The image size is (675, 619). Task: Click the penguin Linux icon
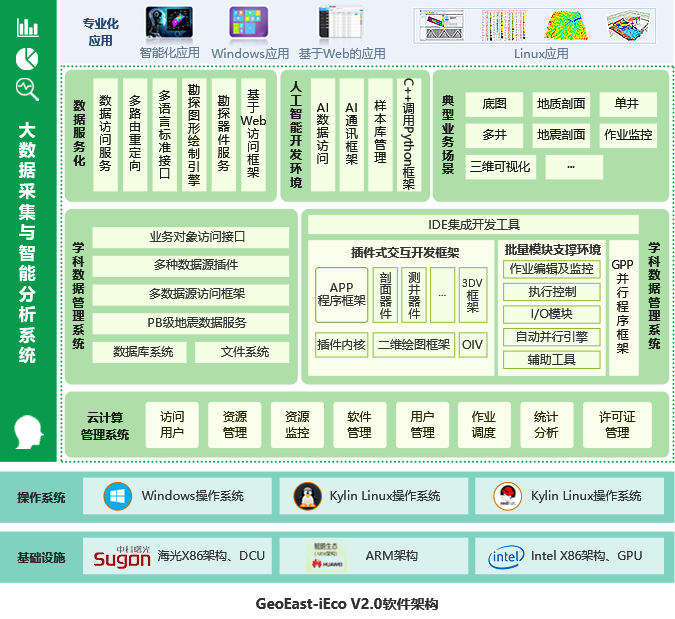pos(307,496)
